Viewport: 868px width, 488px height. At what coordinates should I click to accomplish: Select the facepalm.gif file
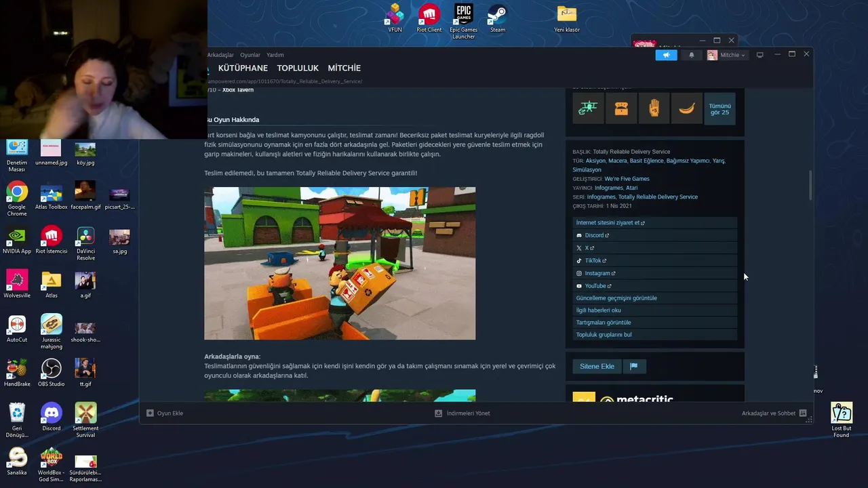tap(85, 197)
